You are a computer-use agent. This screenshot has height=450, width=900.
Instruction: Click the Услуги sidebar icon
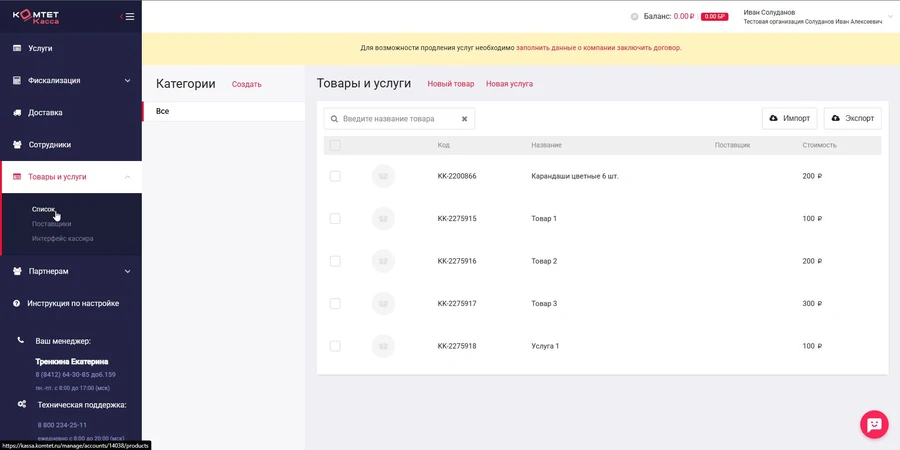click(x=17, y=48)
